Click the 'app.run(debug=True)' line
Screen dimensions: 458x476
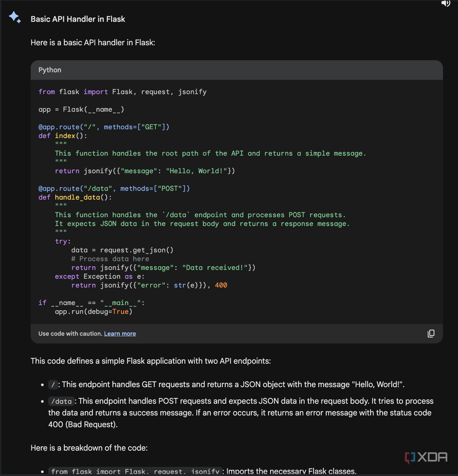pos(93,312)
